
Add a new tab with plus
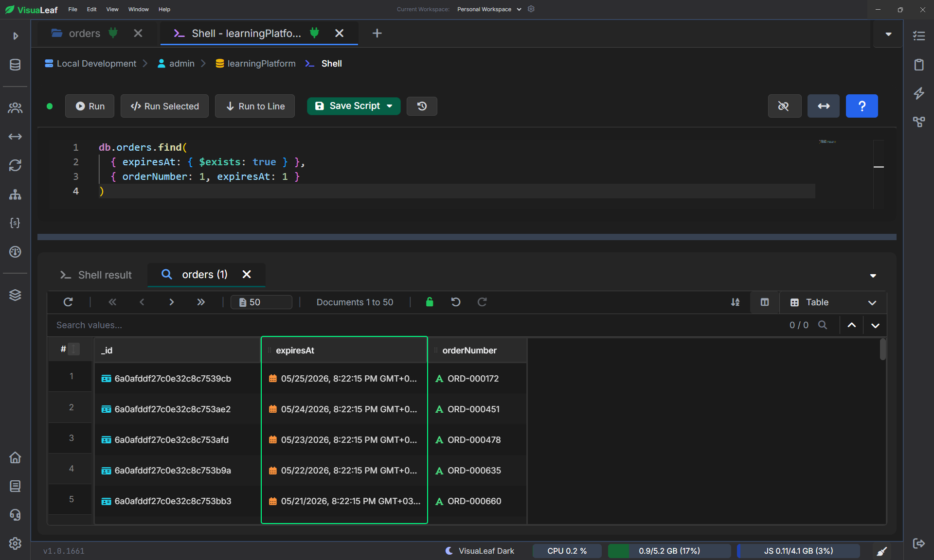coord(377,33)
